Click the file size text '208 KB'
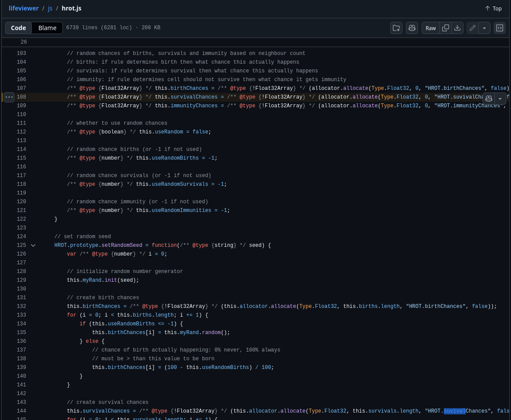 151,28
